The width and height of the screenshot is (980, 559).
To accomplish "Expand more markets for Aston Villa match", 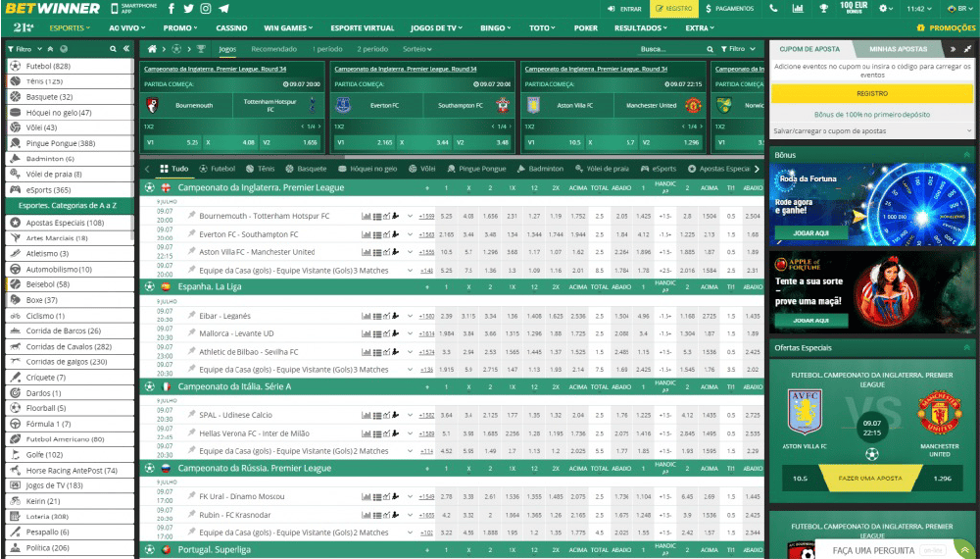I will pyautogui.click(x=410, y=252).
